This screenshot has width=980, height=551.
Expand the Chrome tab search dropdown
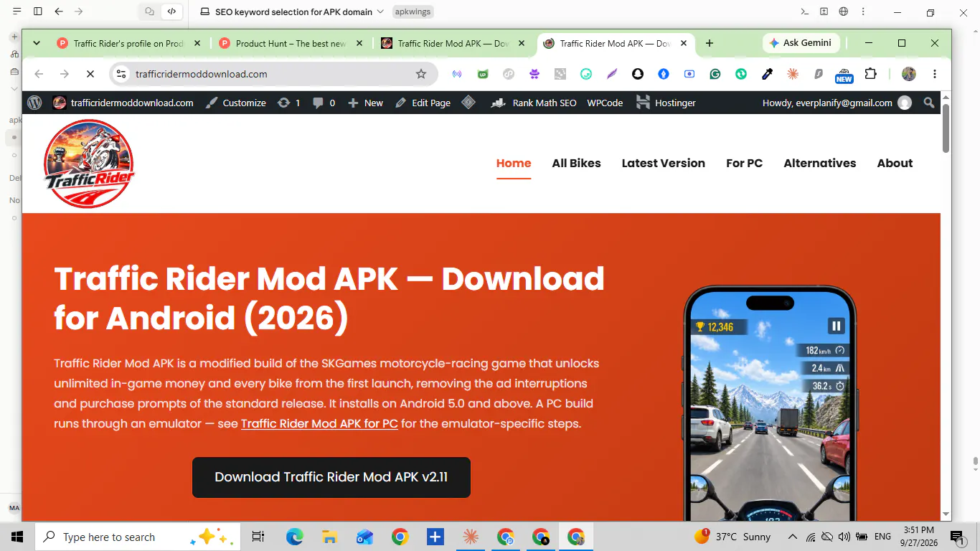coord(37,43)
